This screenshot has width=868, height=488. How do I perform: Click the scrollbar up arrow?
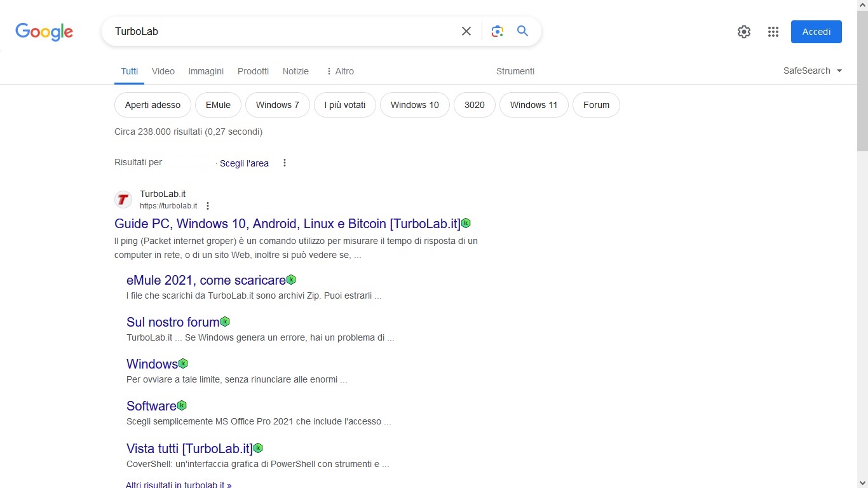click(862, 5)
